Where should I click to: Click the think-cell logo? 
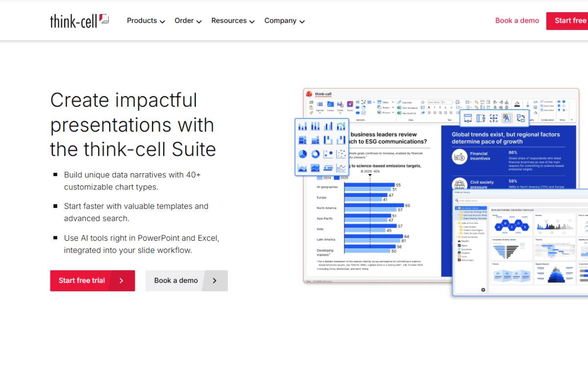pos(79,21)
